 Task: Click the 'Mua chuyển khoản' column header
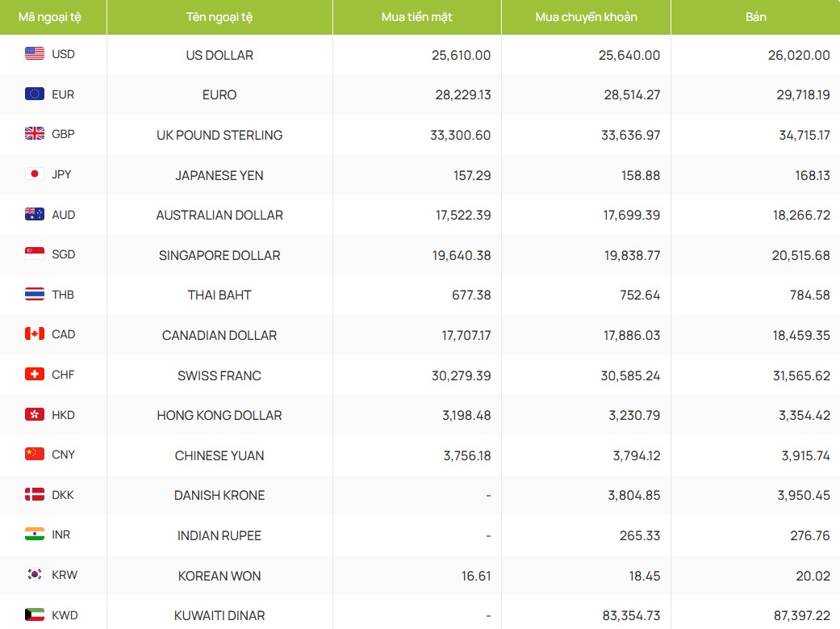(x=586, y=17)
